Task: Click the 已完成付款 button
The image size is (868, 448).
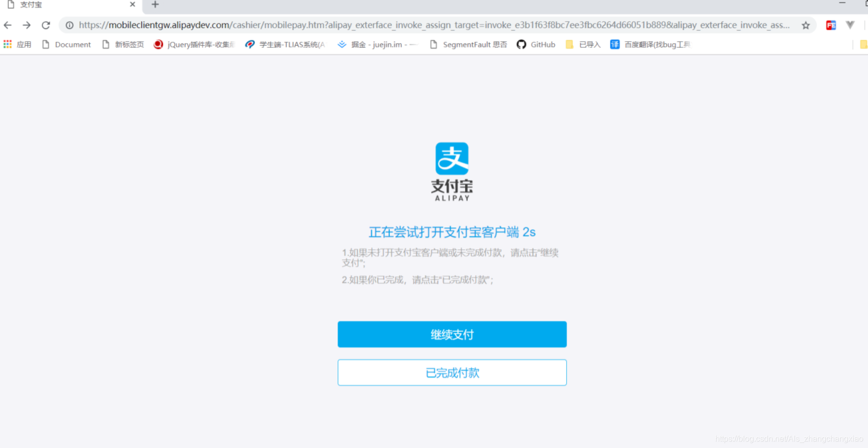Action: click(x=452, y=373)
